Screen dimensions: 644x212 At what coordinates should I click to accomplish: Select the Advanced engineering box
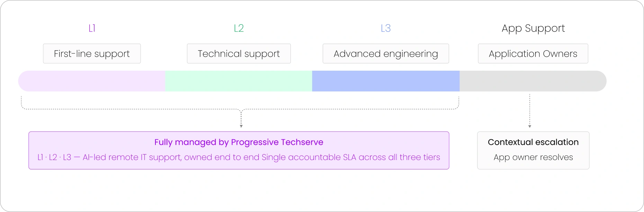pyautogui.click(x=386, y=53)
